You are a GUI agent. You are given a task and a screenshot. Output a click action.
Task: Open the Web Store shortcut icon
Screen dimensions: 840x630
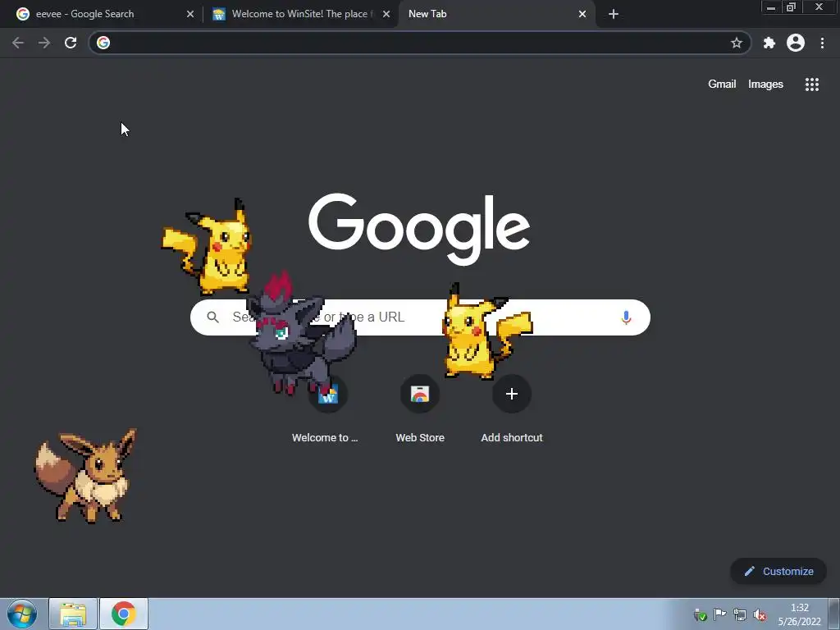(420, 394)
